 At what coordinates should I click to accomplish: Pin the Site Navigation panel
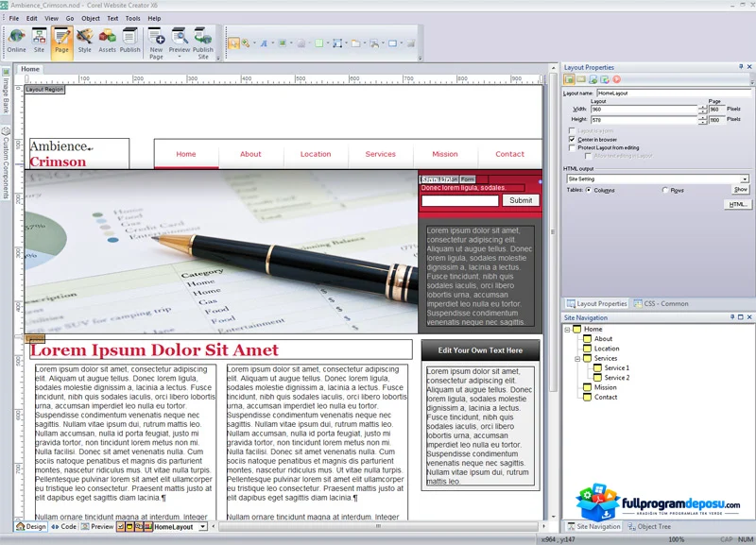pyautogui.click(x=732, y=317)
